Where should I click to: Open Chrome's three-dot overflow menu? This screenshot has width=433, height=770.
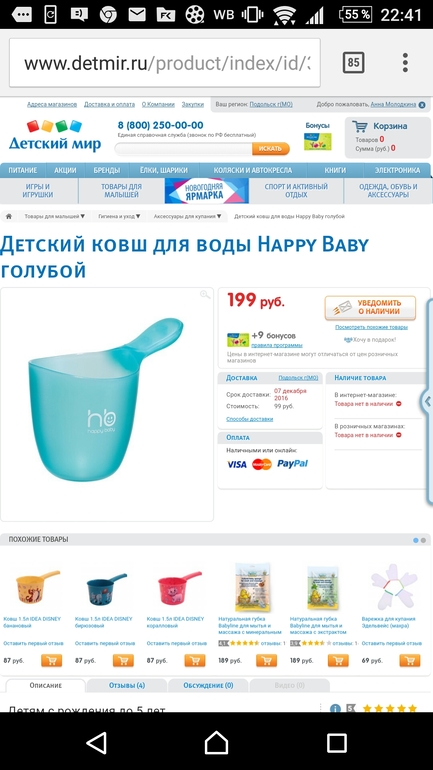pos(405,62)
